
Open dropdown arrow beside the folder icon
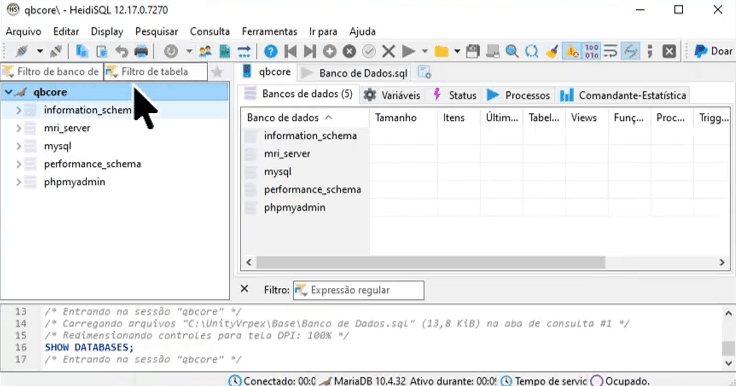(457, 51)
